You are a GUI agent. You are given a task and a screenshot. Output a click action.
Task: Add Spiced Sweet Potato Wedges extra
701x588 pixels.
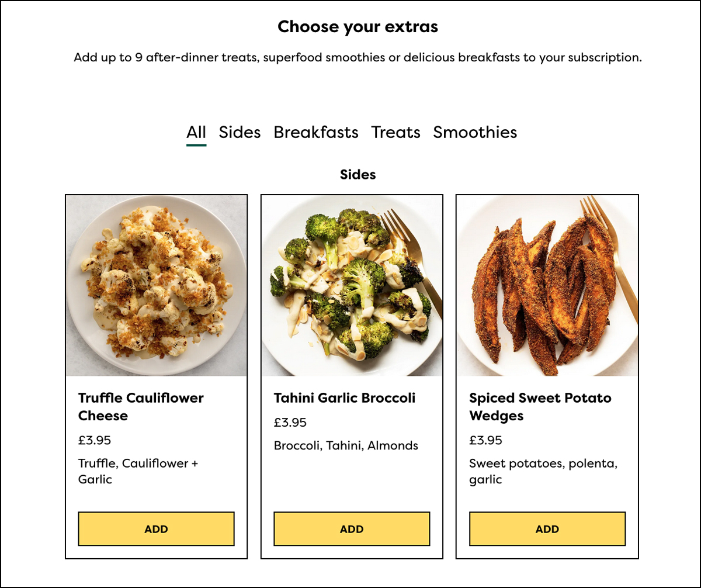point(547,529)
